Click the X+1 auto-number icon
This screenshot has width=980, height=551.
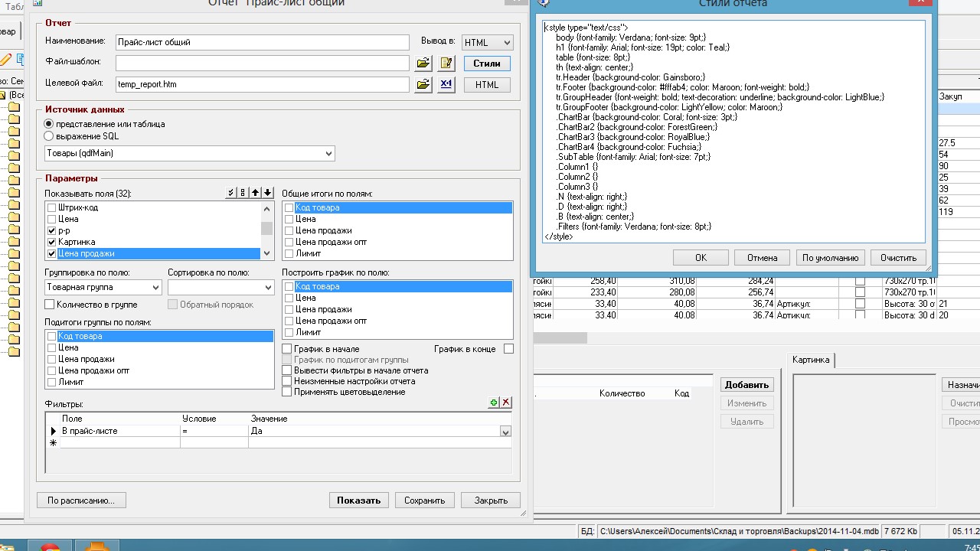point(446,85)
